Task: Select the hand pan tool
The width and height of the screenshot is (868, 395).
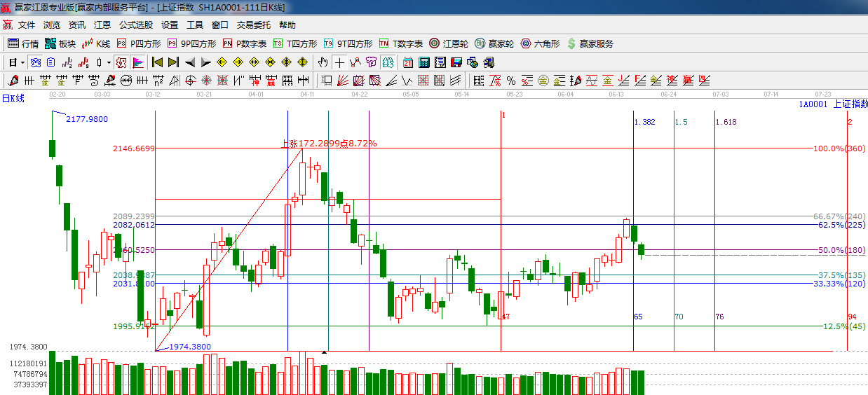Action: coord(323,62)
